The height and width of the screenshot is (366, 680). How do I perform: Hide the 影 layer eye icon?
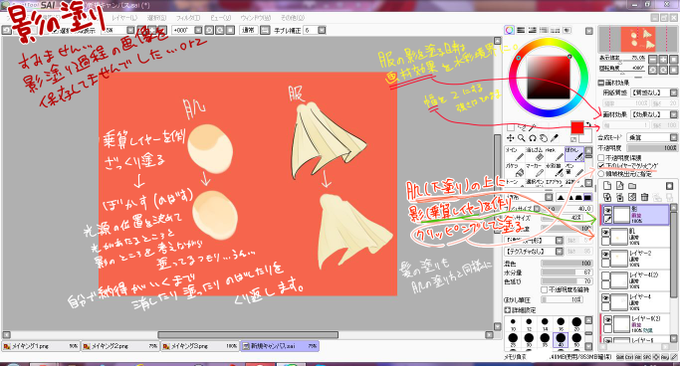click(607, 211)
